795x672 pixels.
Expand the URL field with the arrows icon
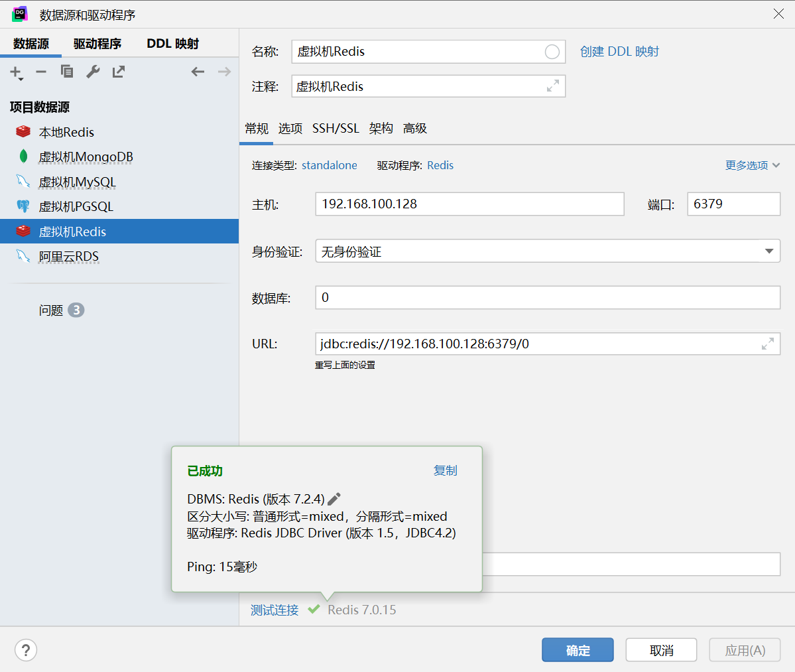click(x=768, y=344)
